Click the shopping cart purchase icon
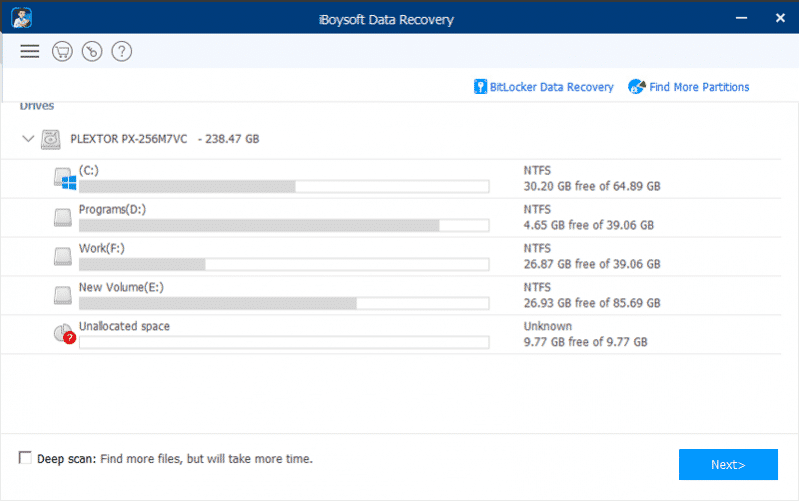Viewport: 799px width, 501px height. tap(62, 51)
